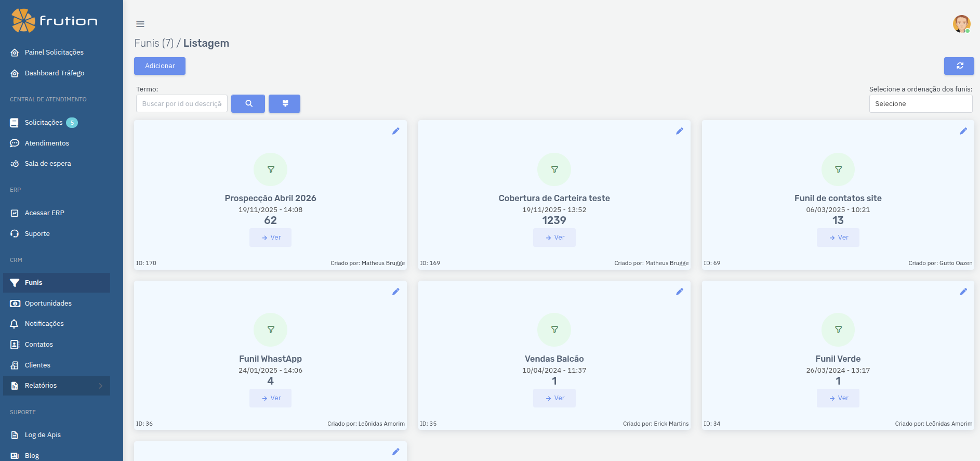Click Ver on Funil de contatos site
This screenshot has width=980, height=461.
[x=838, y=238]
